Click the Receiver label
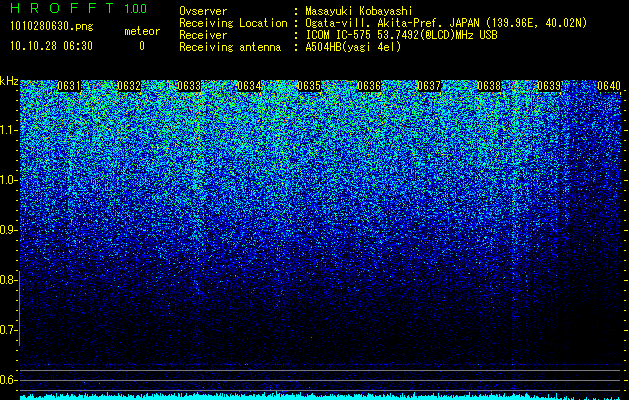Viewport: 629px width, 400px height. [203, 35]
